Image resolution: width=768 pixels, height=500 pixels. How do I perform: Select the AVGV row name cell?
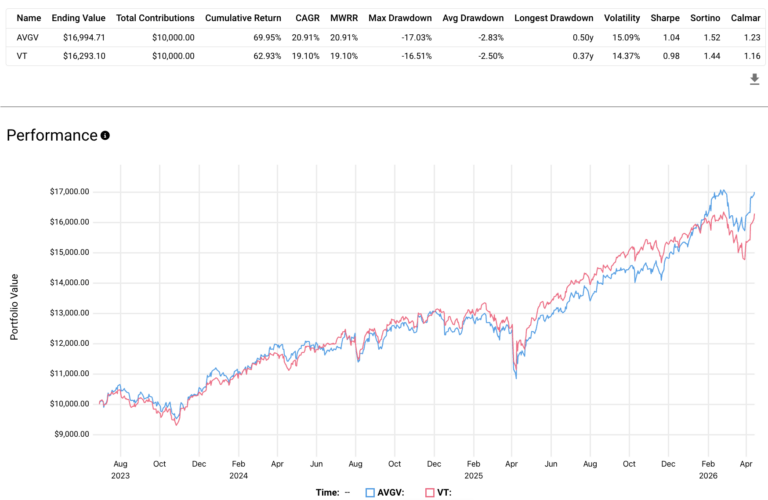tap(26, 38)
